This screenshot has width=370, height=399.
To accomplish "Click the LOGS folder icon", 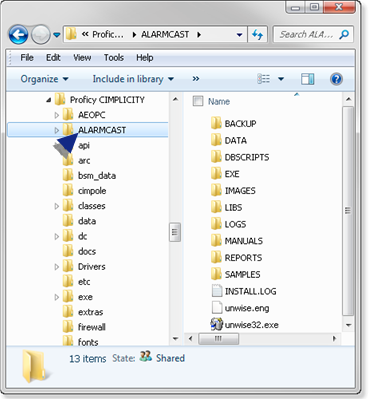I will (216, 224).
